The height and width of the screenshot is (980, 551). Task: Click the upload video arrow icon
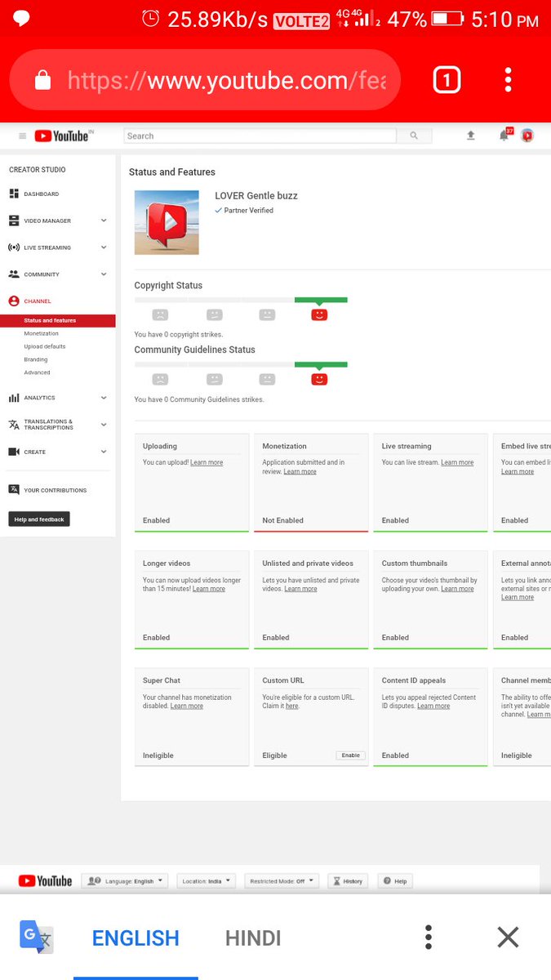(x=471, y=136)
